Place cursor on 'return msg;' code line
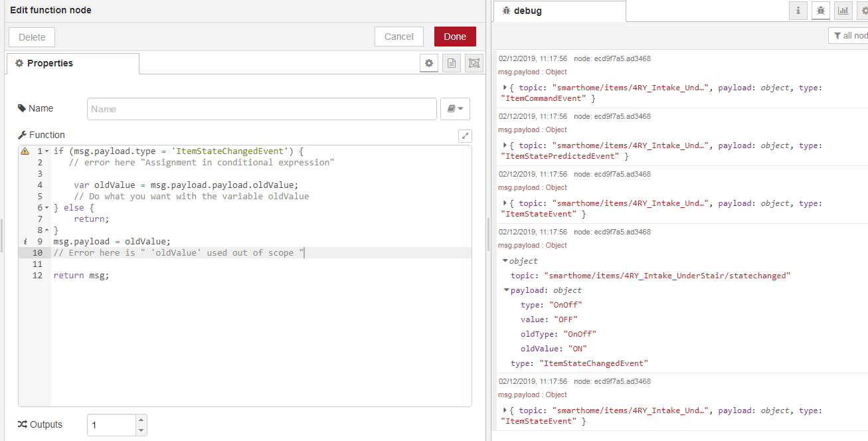 (81, 276)
